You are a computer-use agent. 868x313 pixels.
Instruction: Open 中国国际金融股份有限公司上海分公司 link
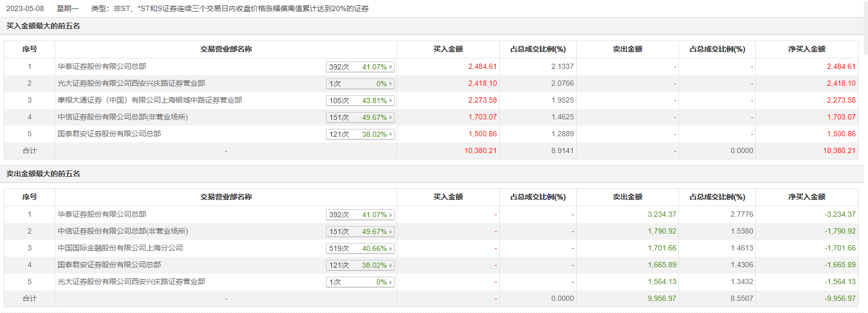[x=120, y=248]
